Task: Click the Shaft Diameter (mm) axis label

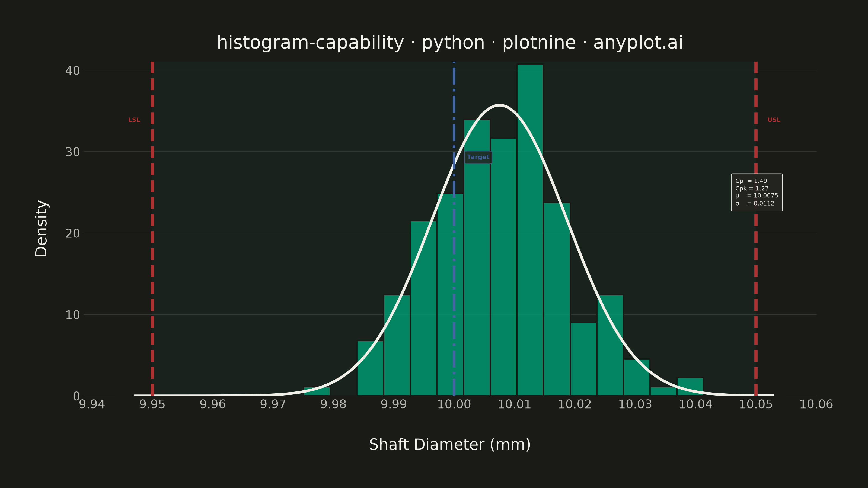Action: 450,445
